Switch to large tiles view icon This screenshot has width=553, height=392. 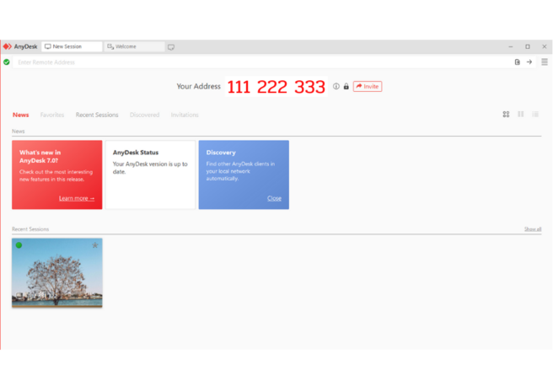[506, 115]
